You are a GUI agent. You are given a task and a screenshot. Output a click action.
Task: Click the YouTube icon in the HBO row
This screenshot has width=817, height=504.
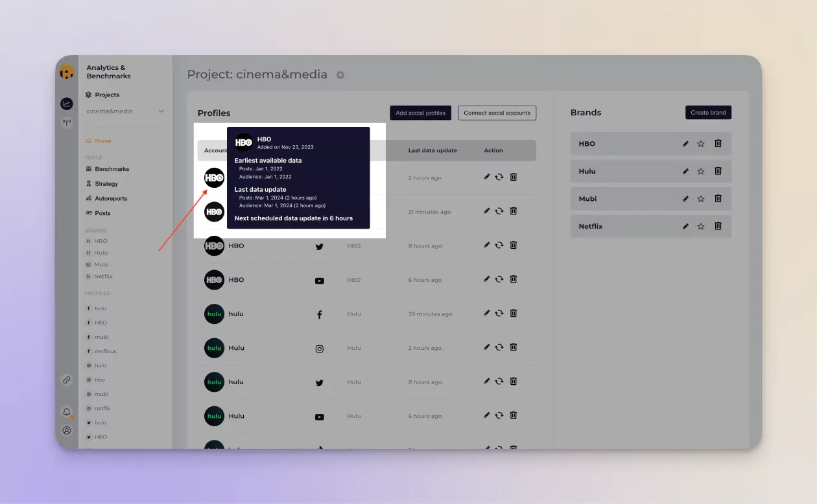point(319,281)
